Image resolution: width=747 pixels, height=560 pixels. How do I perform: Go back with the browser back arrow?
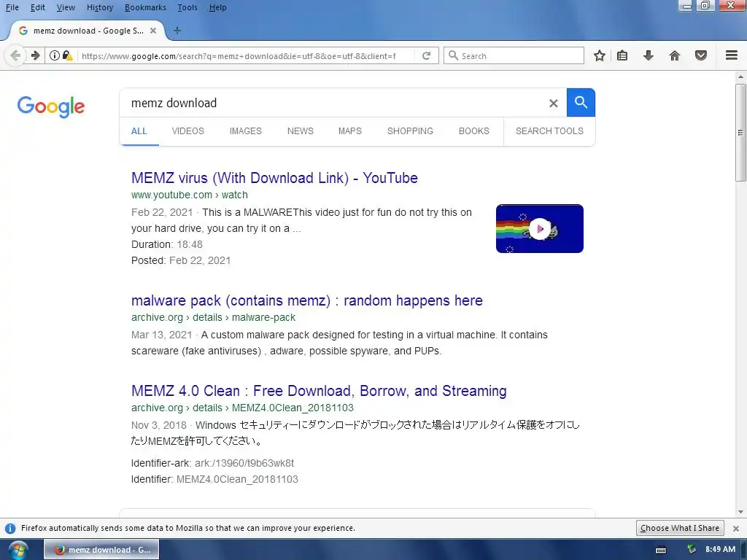pyautogui.click(x=15, y=55)
